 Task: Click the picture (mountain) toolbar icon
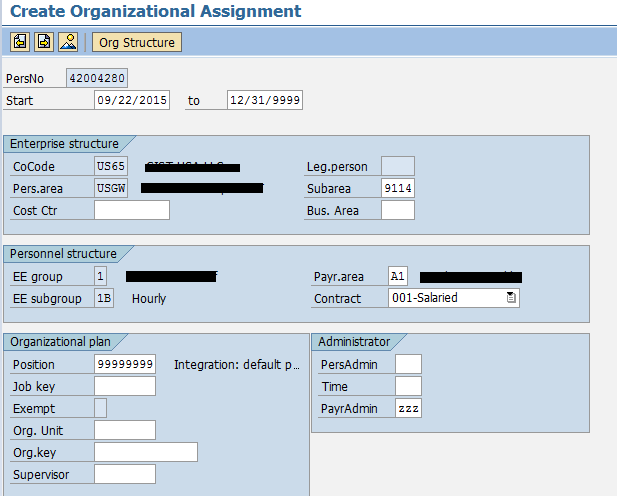click(68, 42)
